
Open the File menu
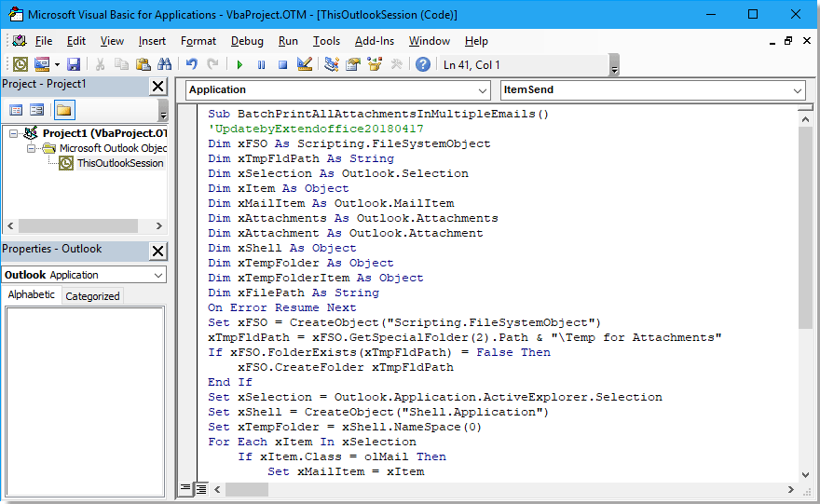point(44,41)
